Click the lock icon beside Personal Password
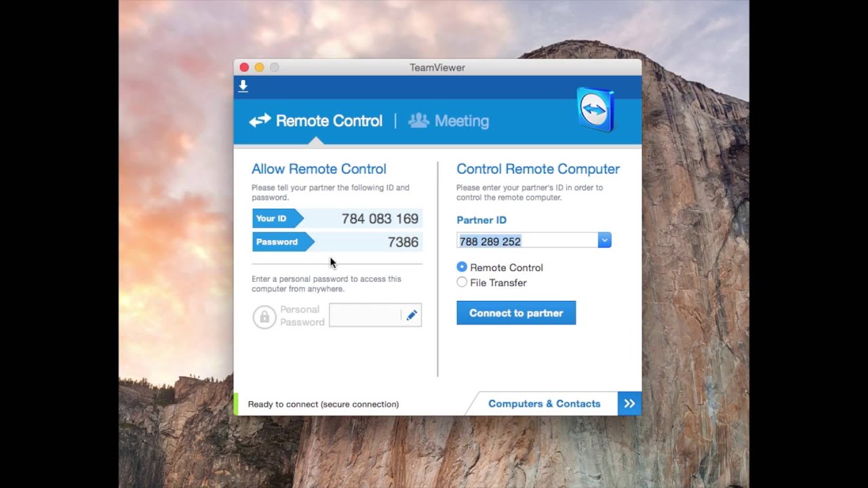The image size is (868, 488). [264, 317]
